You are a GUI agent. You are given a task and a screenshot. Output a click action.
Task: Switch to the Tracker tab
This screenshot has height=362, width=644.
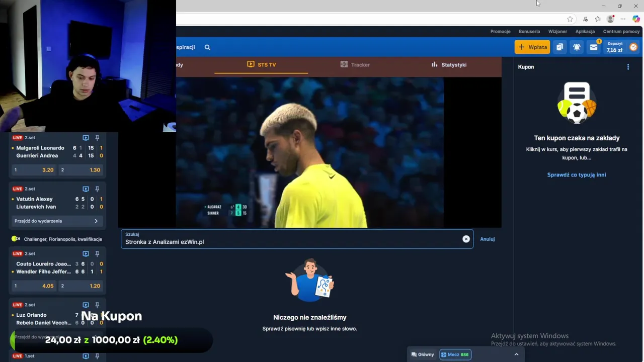click(355, 65)
